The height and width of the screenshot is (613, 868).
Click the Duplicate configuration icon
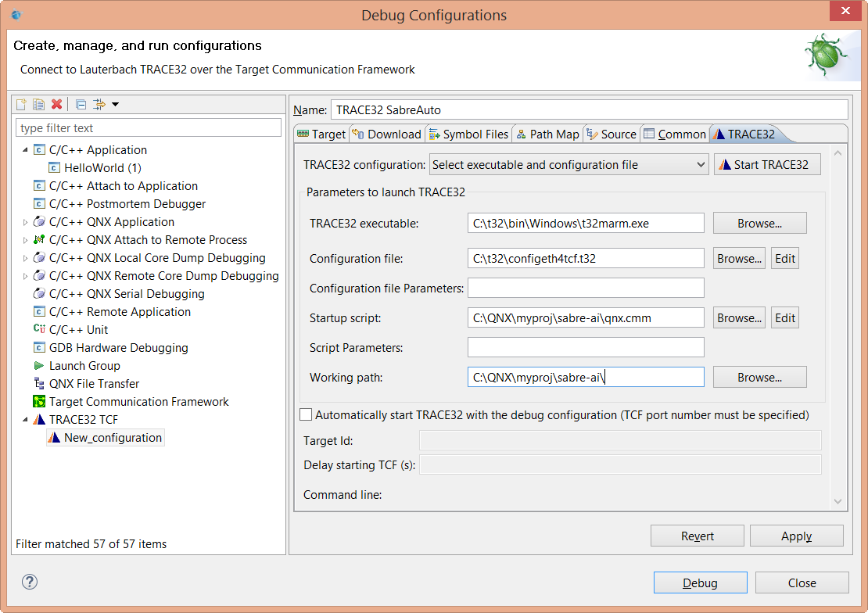point(38,104)
